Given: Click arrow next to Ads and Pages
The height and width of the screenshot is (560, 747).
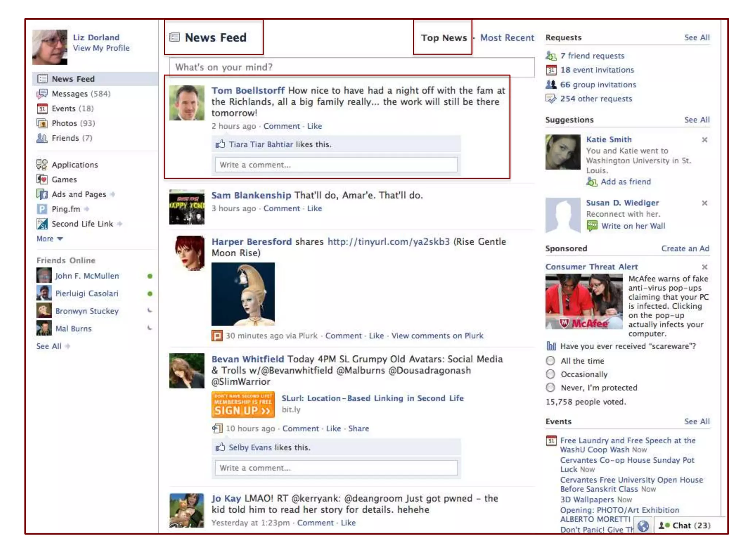Looking at the screenshot, I should [113, 194].
